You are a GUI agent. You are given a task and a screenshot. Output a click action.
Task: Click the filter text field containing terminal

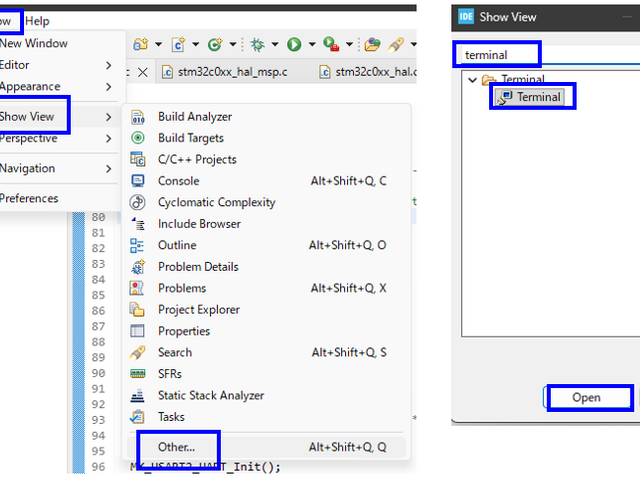pyautogui.click(x=497, y=54)
